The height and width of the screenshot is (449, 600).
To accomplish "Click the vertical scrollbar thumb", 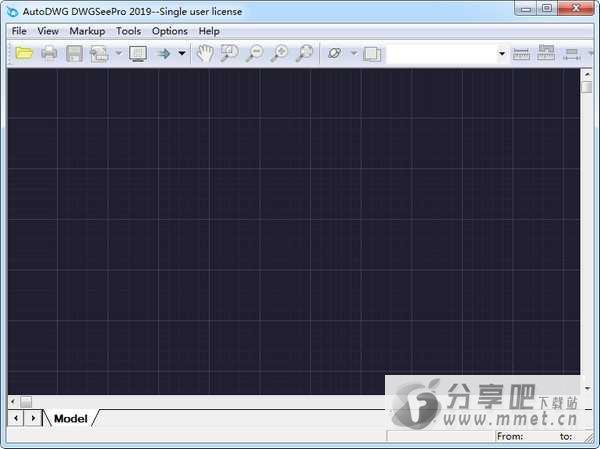I will (x=587, y=87).
